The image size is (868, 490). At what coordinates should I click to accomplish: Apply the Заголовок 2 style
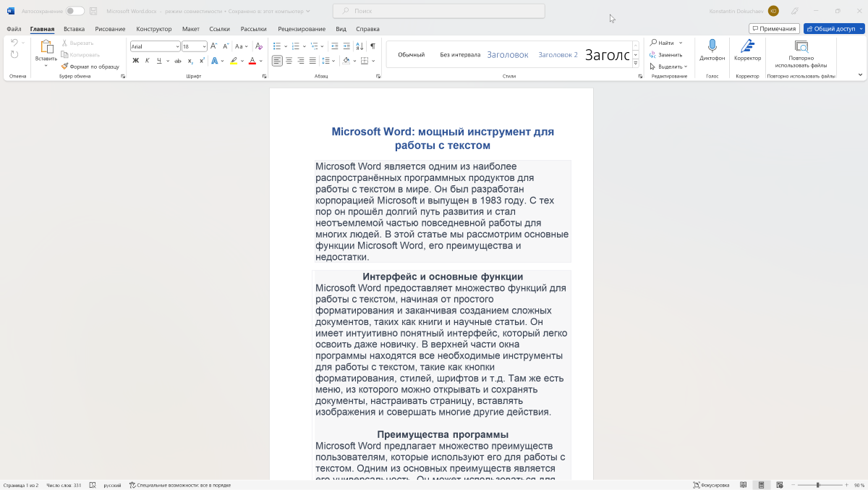click(558, 54)
